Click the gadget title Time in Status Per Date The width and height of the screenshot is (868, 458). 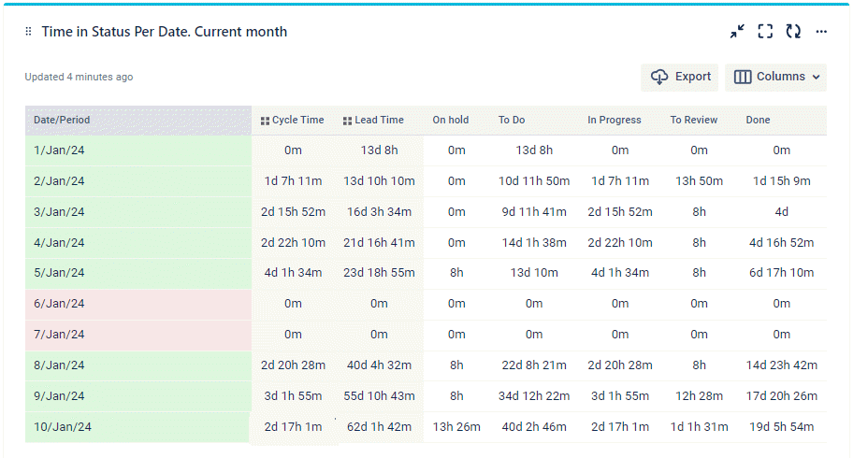[x=164, y=32]
